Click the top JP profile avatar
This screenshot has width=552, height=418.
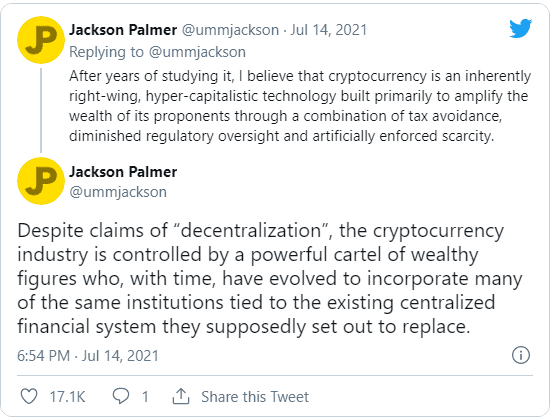[x=41, y=40]
